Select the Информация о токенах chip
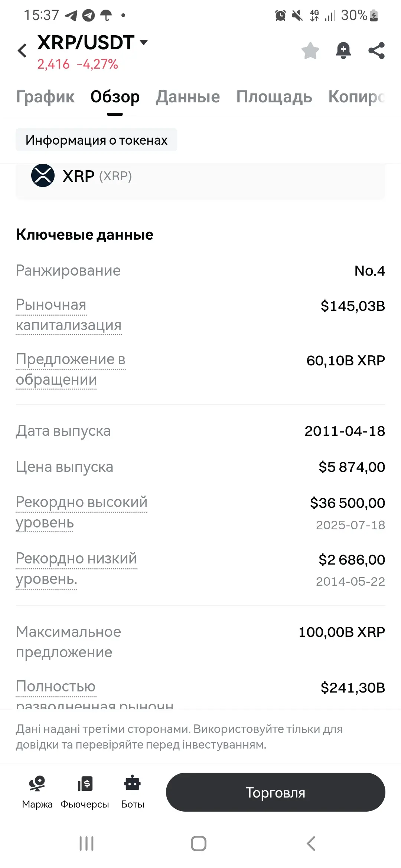The image size is (401, 868). coord(96,140)
